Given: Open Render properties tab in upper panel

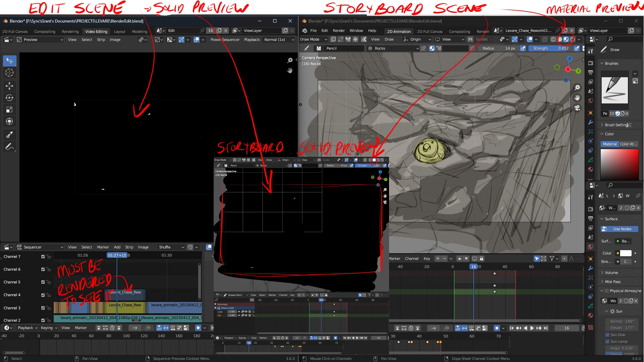Looking at the screenshot, I should pyautogui.click(x=591, y=63).
